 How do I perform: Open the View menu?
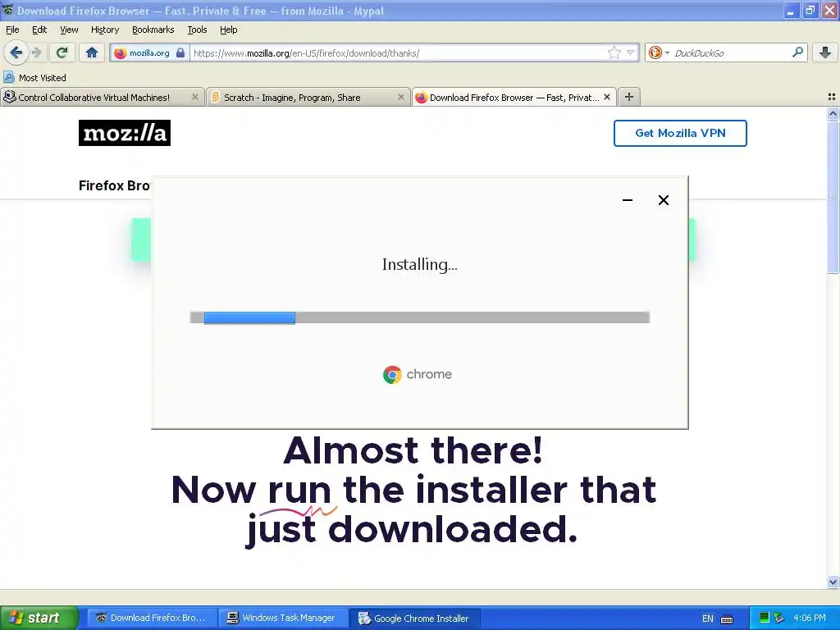69,30
